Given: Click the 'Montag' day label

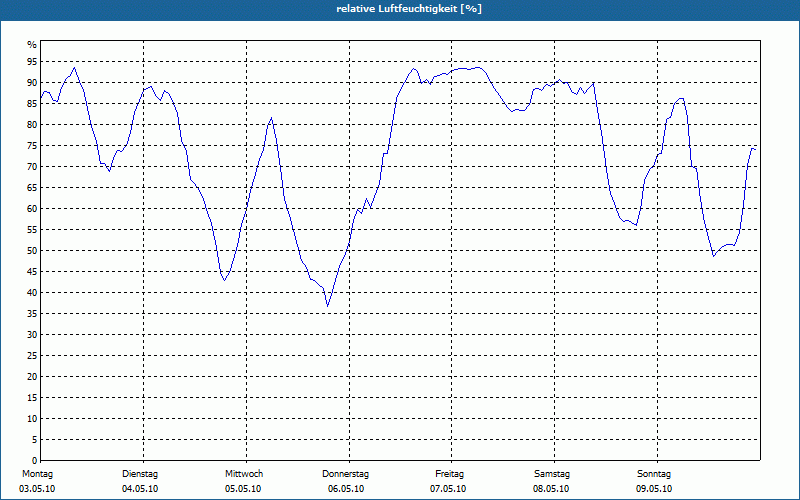Looking at the screenshot, I should tap(37, 474).
